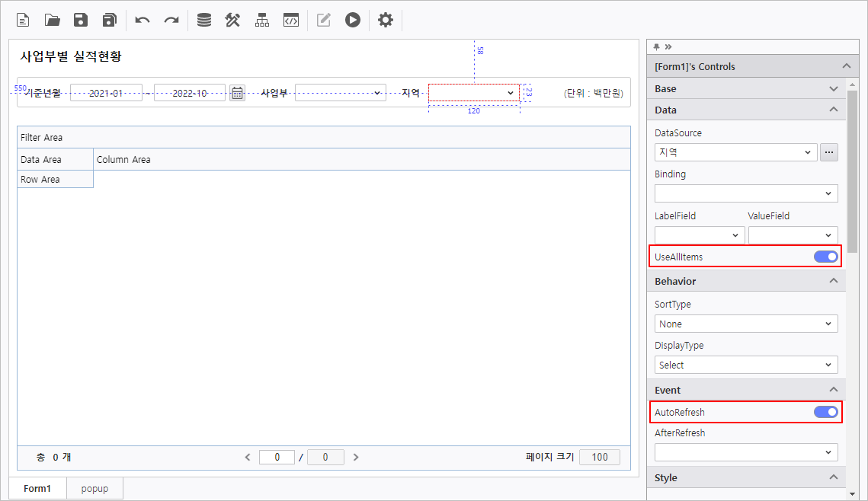Click the undo arrow icon
Image resolution: width=868 pixels, height=501 pixels.
143,20
